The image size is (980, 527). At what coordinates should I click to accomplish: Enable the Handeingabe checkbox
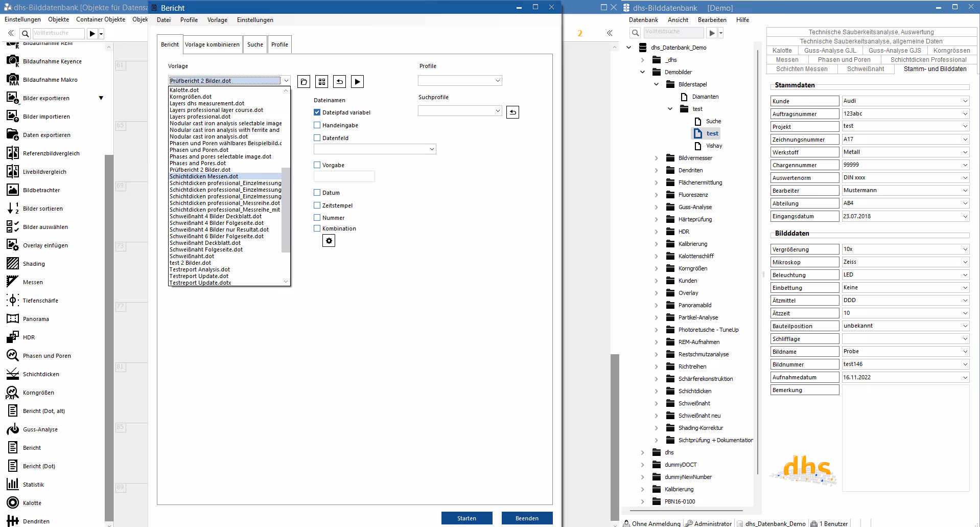click(x=317, y=125)
